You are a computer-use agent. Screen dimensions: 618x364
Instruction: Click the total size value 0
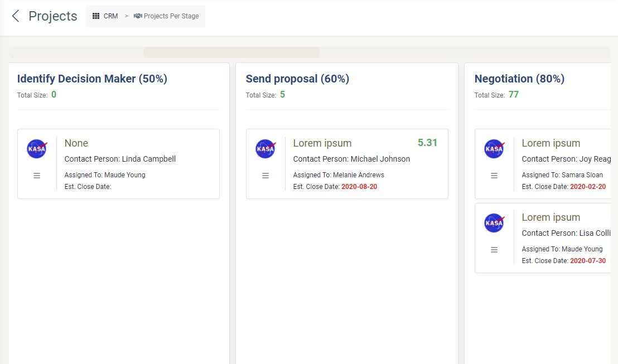[54, 95]
